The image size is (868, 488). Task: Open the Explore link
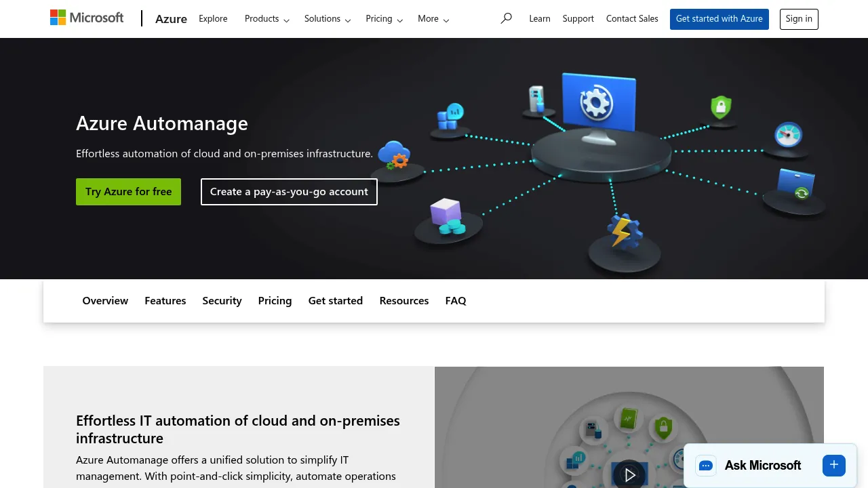213,19
